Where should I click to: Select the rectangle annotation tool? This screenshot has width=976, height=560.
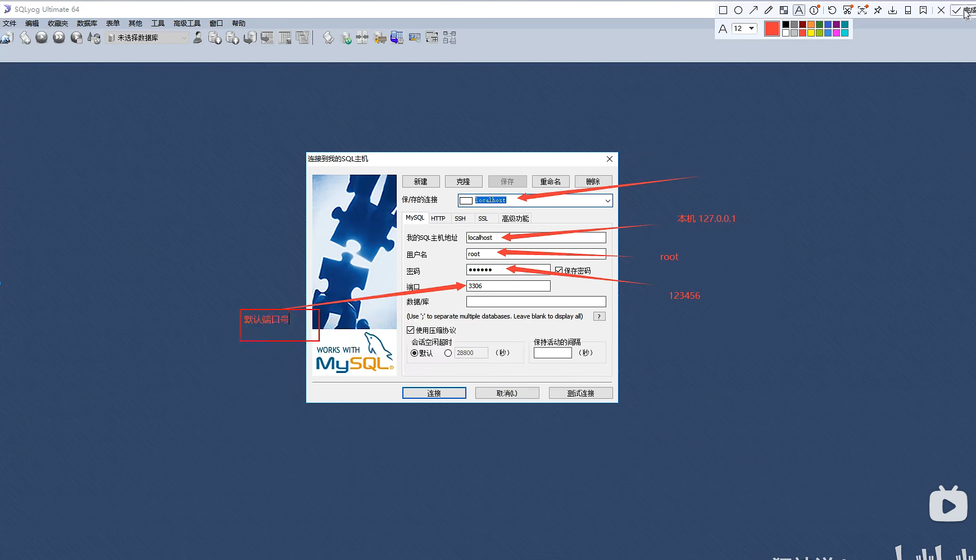(x=723, y=10)
